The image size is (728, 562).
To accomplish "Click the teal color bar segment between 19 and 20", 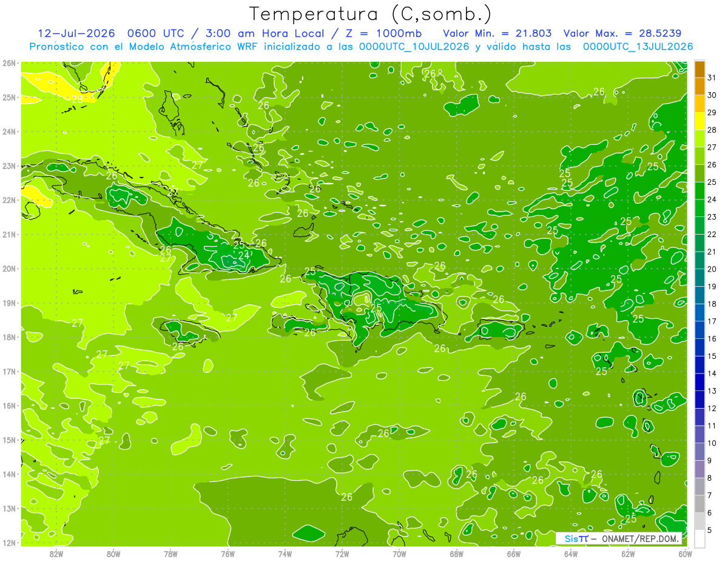I will point(699,278).
